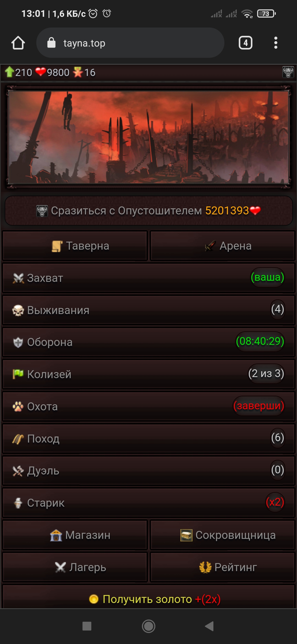Open Поход (Campaign) entry

pyautogui.click(x=148, y=438)
